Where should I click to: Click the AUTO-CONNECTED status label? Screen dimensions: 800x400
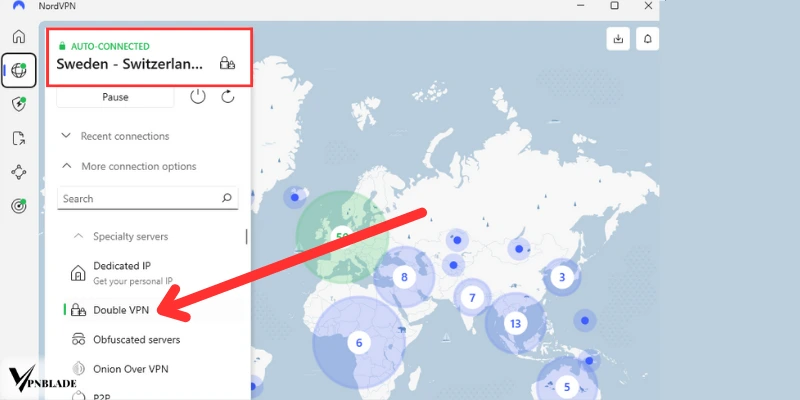click(x=110, y=46)
